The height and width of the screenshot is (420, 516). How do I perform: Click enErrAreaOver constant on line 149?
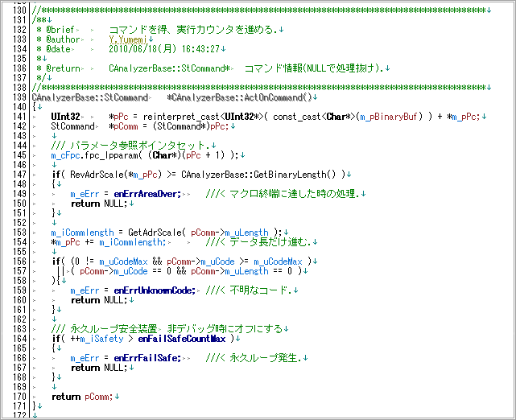click(x=147, y=194)
